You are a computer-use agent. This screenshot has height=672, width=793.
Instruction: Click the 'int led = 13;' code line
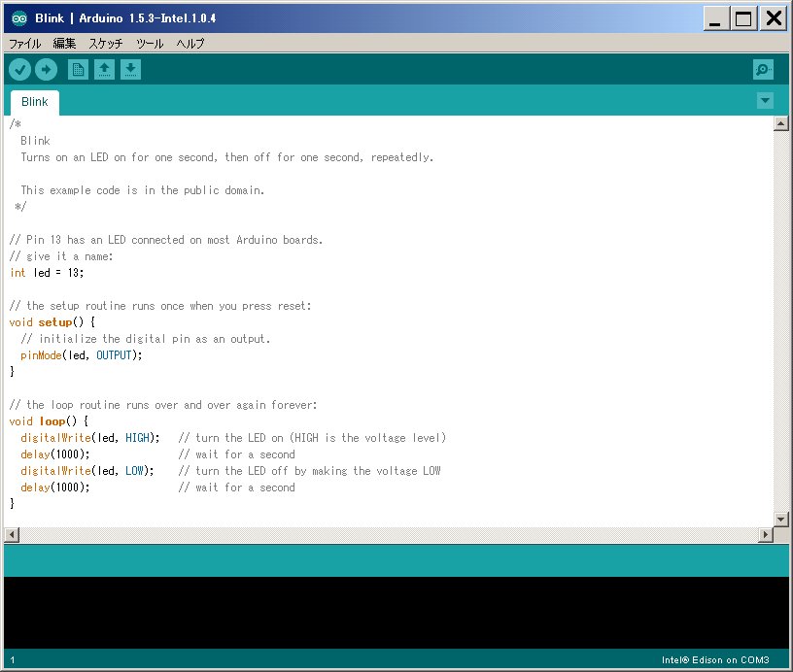[x=47, y=273]
